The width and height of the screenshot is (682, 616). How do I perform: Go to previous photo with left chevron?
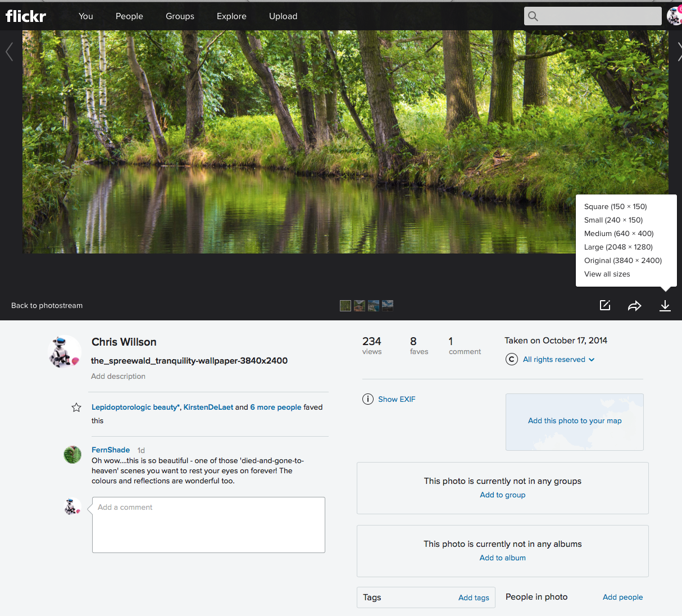pyautogui.click(x=9, y=52)
